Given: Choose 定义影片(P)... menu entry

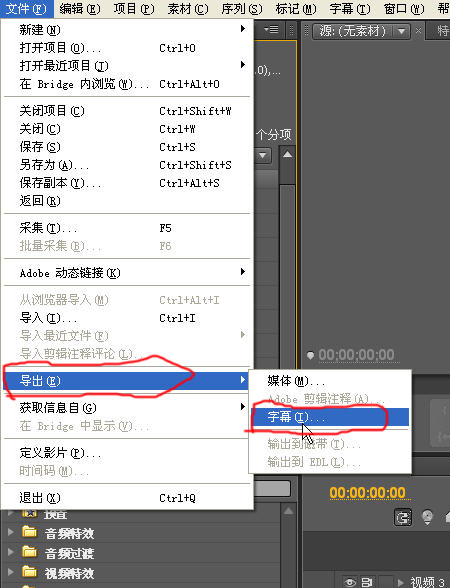Looking at the screenshot, I should [127, 453].
